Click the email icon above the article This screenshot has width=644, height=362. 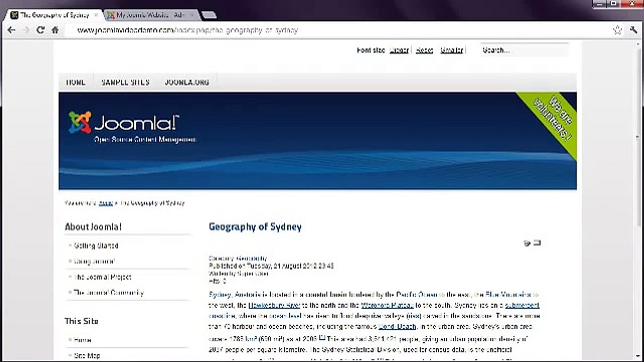[537, 243]
